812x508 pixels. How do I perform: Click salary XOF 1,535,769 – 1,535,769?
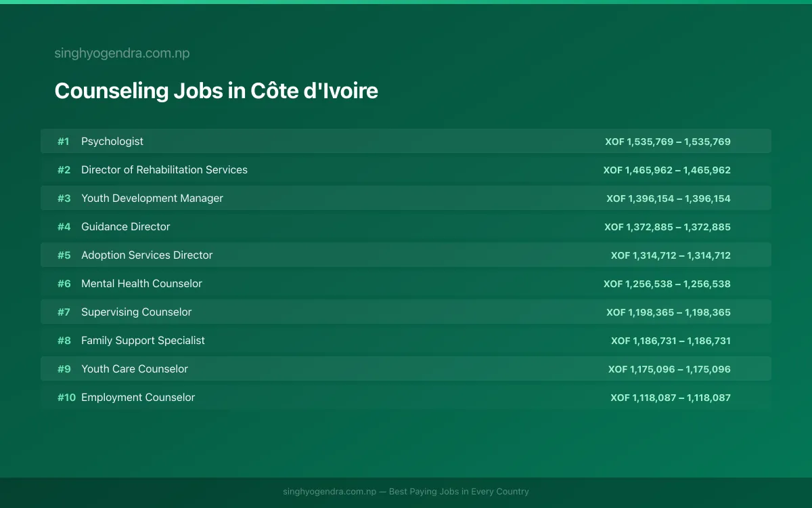(x=668, y=142)
